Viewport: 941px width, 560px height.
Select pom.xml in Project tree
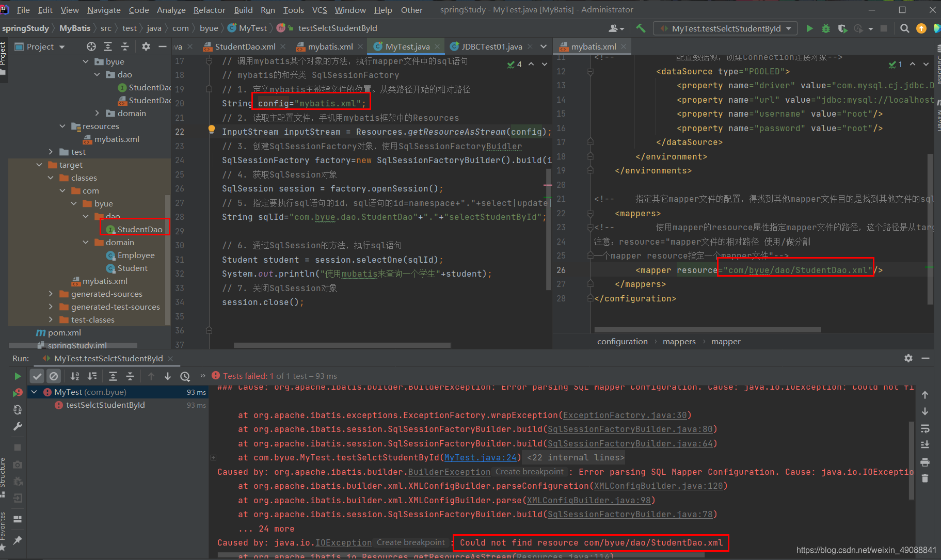[x=58, y=332]
